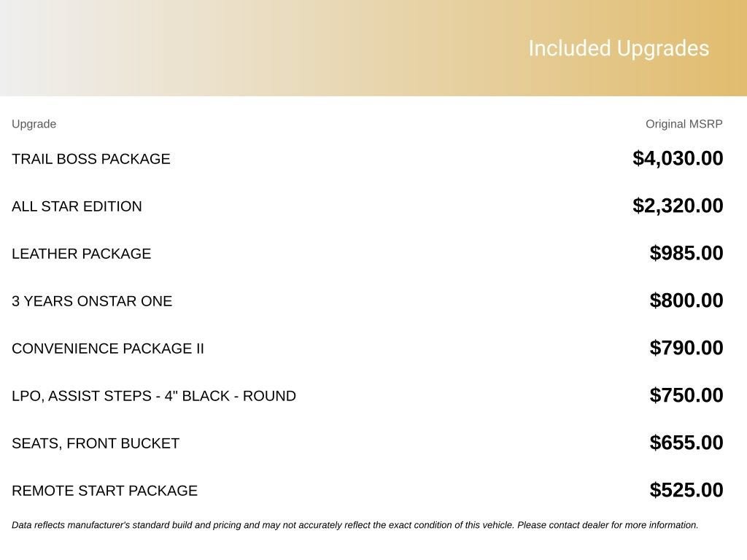Select the LPO Assist Steps upgrade
This screenshot has height=560, width=747.
coord(154,396)
